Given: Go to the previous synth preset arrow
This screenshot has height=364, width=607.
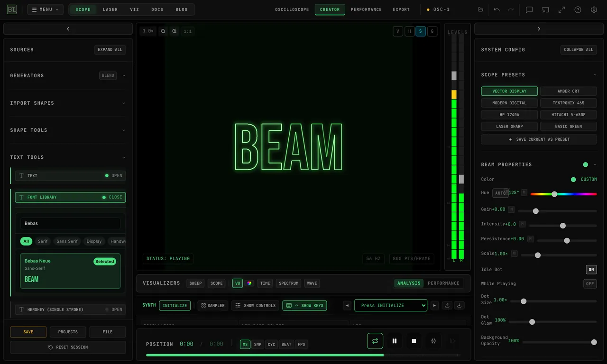Looking at the screenshot, I should 347,306.
